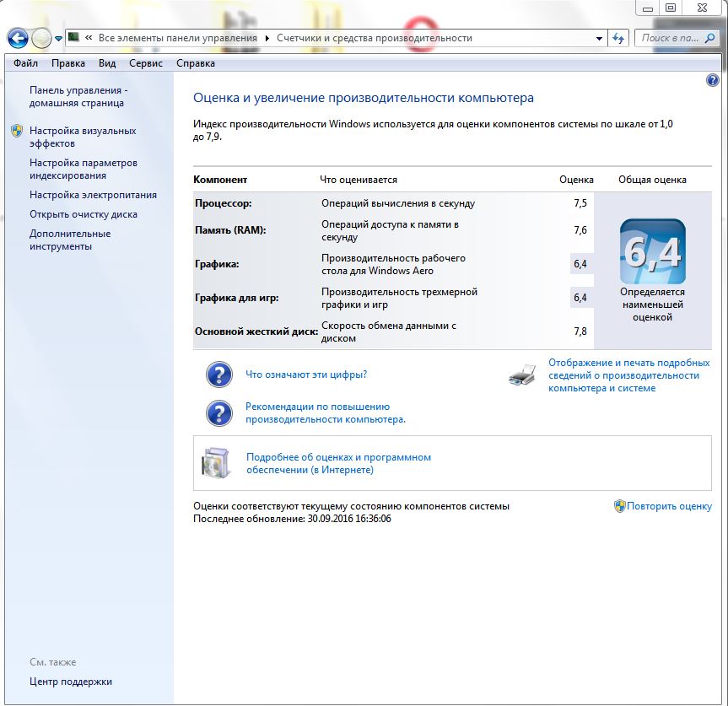
Task: Click question icon beside 'Рекомендации по повышению'
Action: 219,413
